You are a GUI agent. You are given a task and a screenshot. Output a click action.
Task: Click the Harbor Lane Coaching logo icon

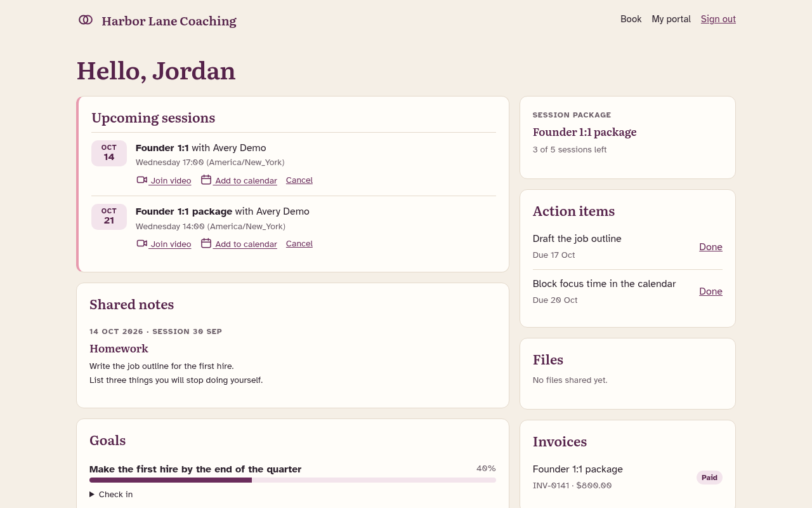pyautogui.click(x=86, y=20)
